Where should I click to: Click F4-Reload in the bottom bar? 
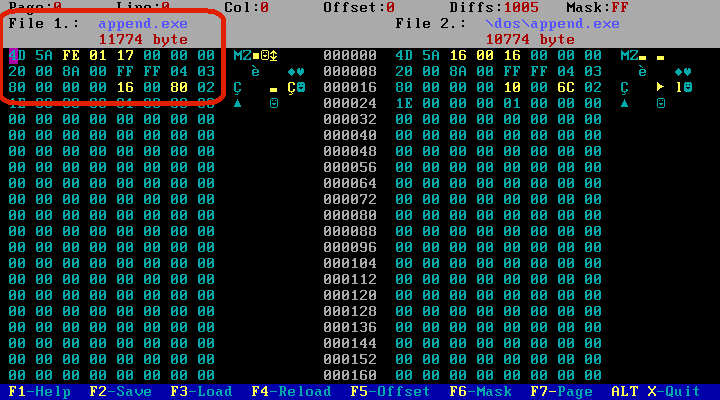click(x=292, y=392)
